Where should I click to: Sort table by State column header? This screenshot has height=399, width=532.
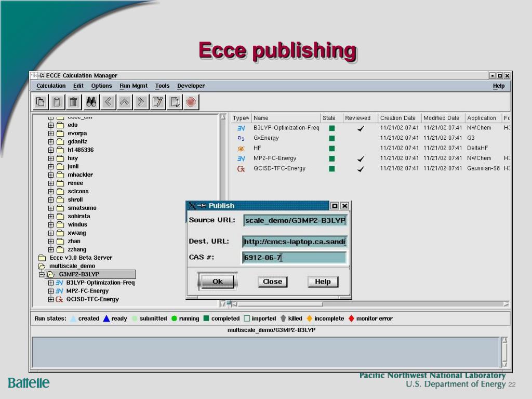(331, 118)
